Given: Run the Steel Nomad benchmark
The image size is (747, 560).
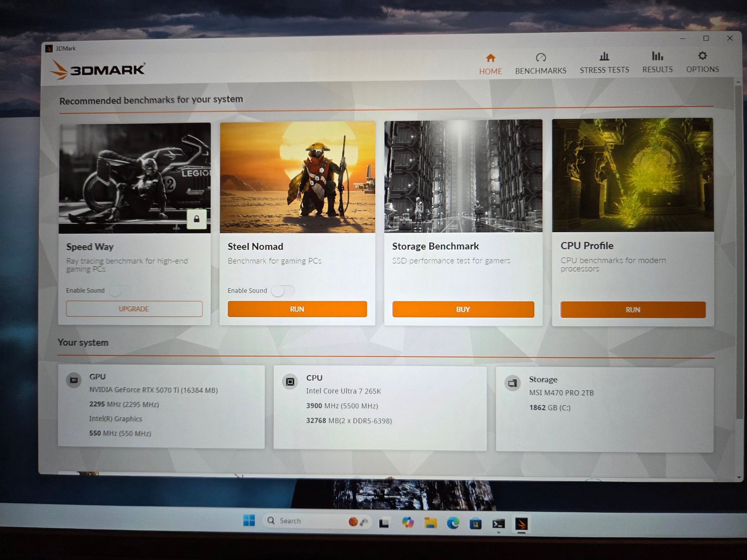Looking at the screenshot, I should 297,309.
